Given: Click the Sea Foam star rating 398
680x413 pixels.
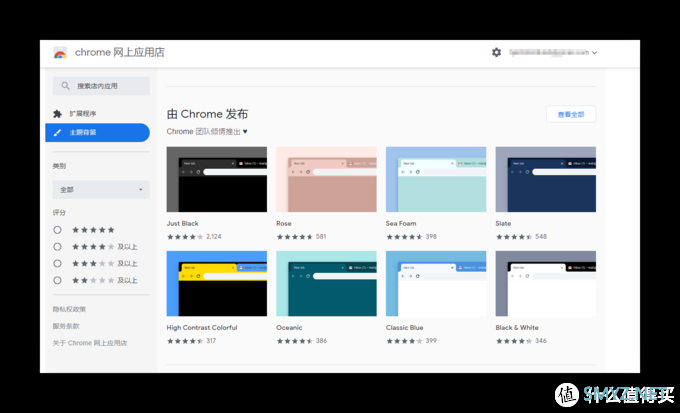Looking at the screenshot, I should pos(412,237).
